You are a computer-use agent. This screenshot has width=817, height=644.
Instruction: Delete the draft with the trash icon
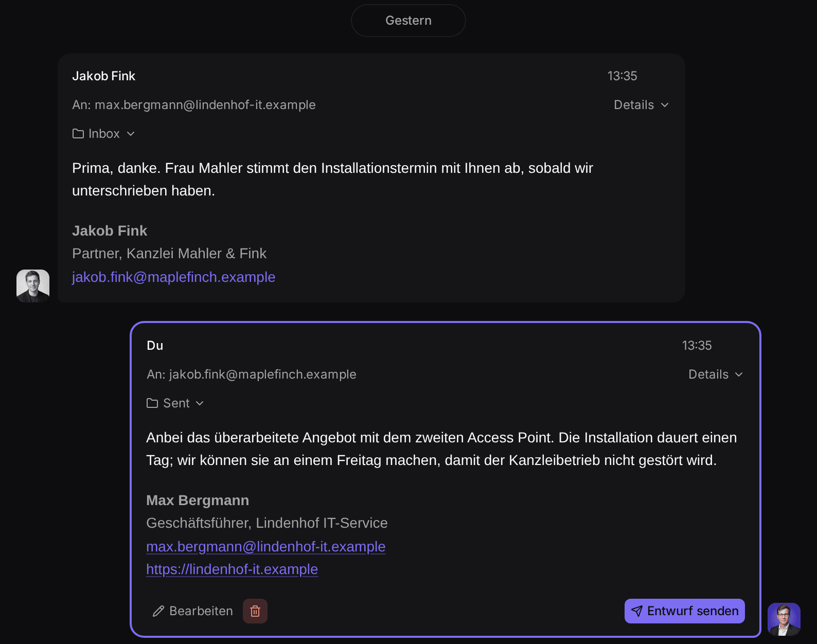[255, 611]
